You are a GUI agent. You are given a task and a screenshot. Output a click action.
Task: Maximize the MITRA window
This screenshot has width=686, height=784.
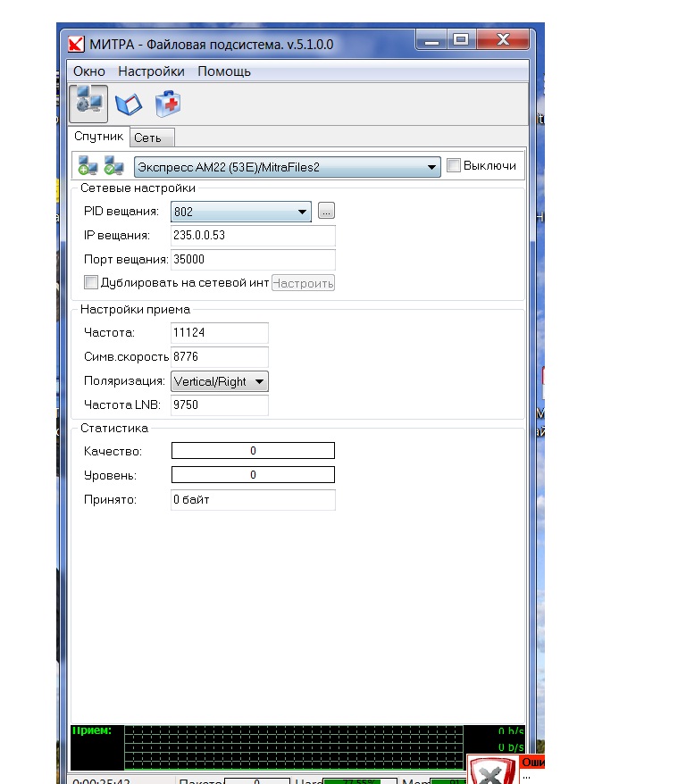461,39
